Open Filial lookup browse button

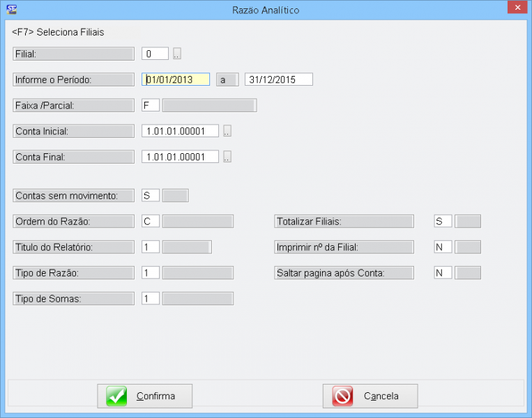[x=177, y=54]
